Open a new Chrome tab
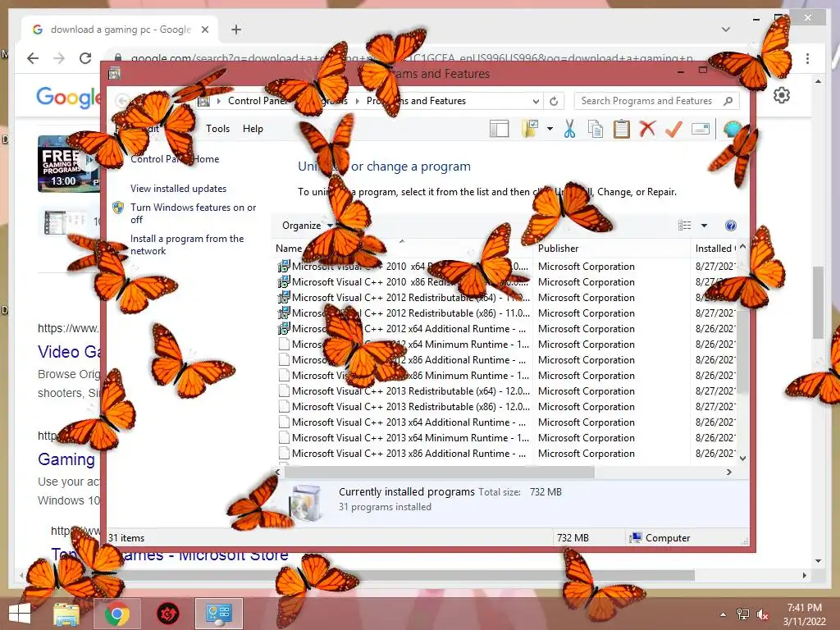This screenshot has width=840, height=630. [235, 30]
